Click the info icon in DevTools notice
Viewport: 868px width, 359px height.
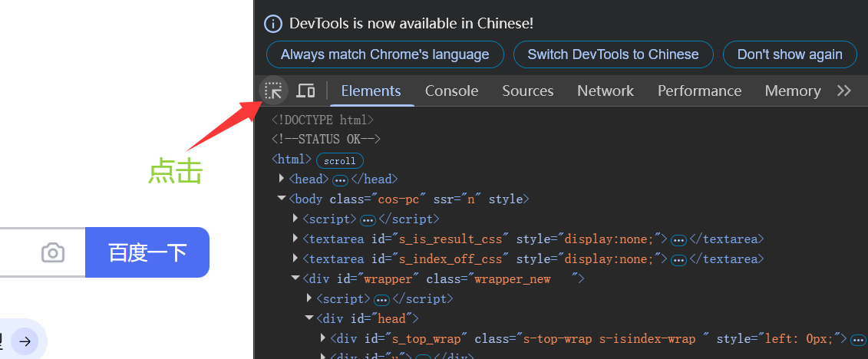(x=273, y=24)
